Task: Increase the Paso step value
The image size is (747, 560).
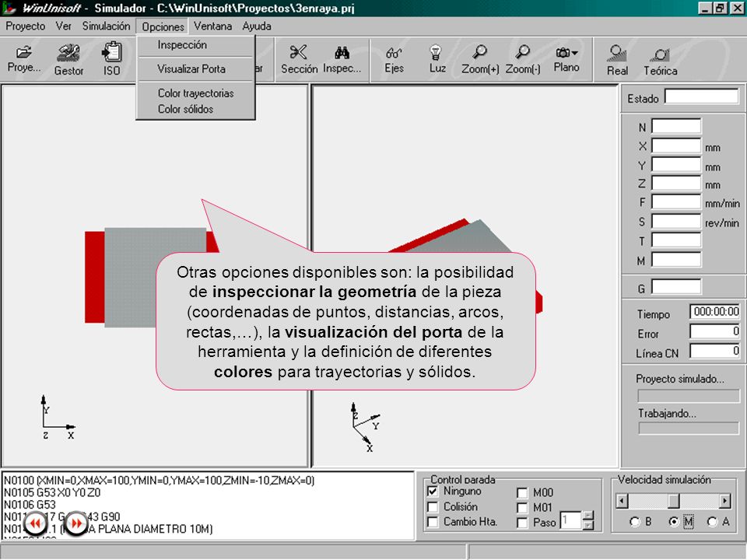Action: 588,516
